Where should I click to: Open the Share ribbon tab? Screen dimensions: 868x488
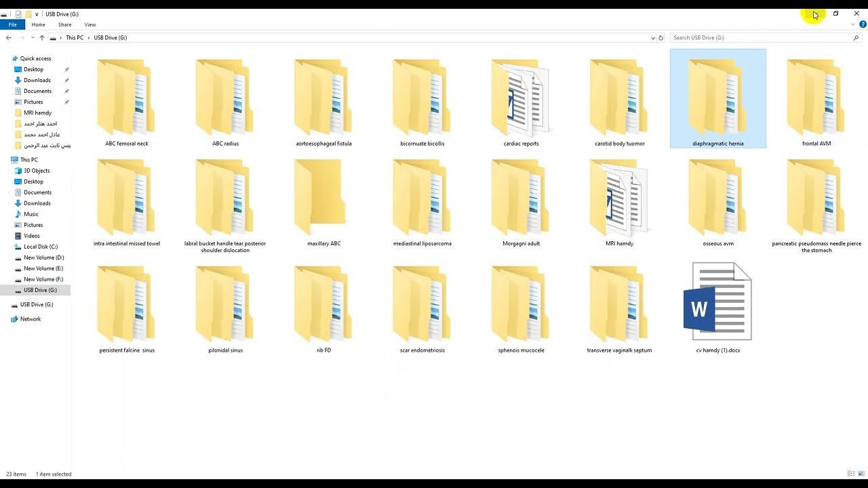coord(64,24)
